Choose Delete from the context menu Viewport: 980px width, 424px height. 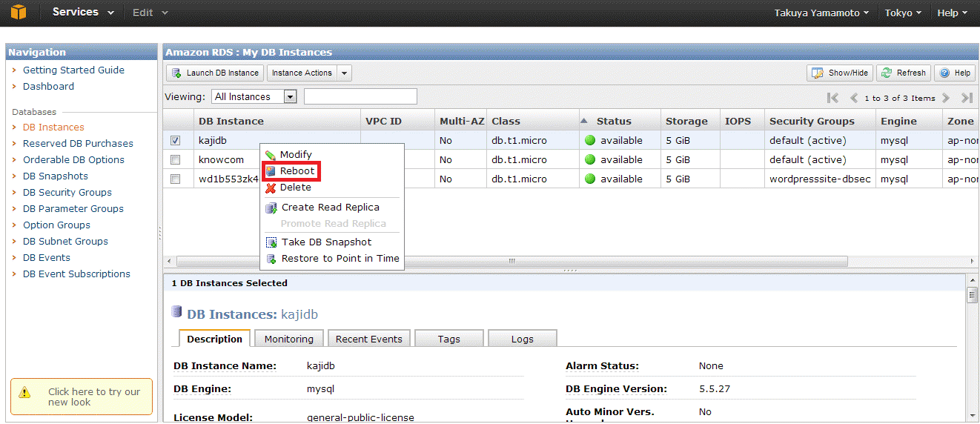(x=332, y=187)
